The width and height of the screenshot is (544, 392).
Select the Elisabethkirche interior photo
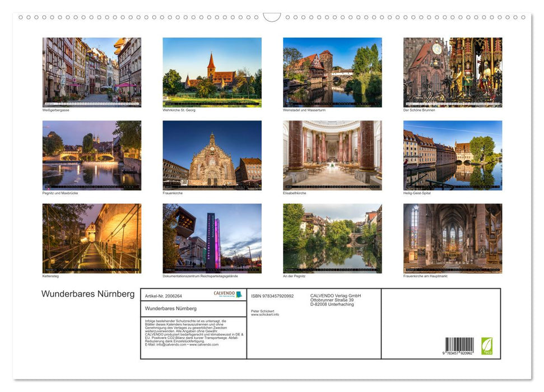pyautogui.click(x=332, y=154)
